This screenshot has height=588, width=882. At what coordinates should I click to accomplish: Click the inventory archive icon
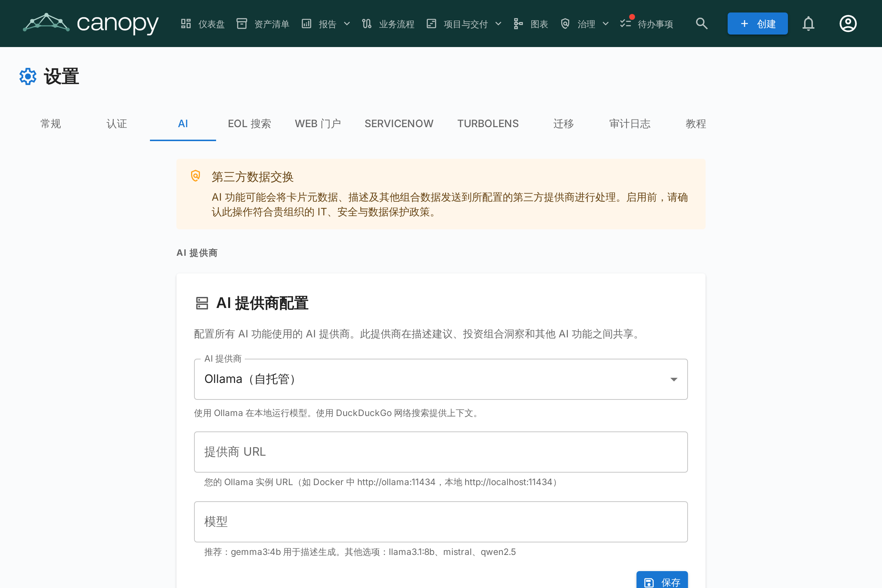242,24
